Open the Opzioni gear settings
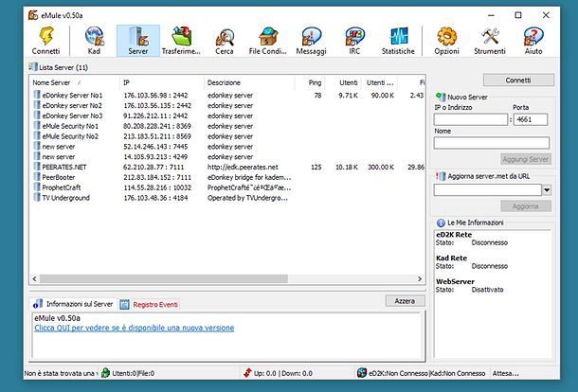 tap(447, 41)
